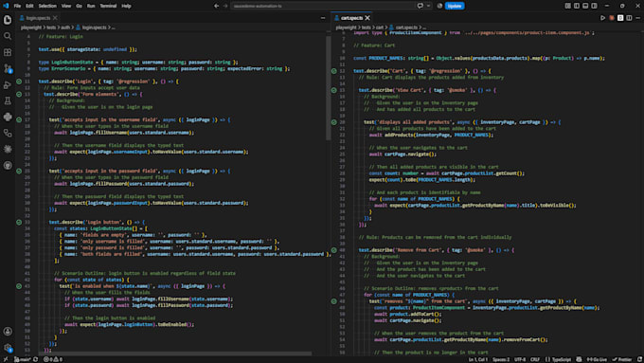
Task: Open the Go menu
Action: 79,6
